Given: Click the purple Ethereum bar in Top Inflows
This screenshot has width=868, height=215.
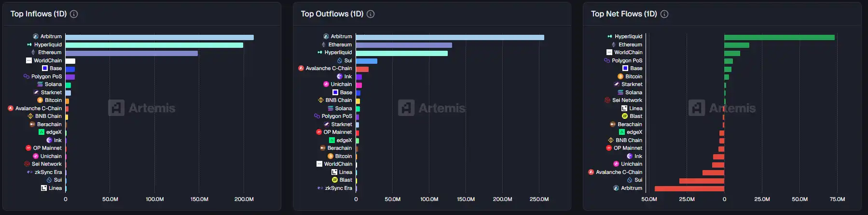Looking at the screenshot, I should (131, 53).
